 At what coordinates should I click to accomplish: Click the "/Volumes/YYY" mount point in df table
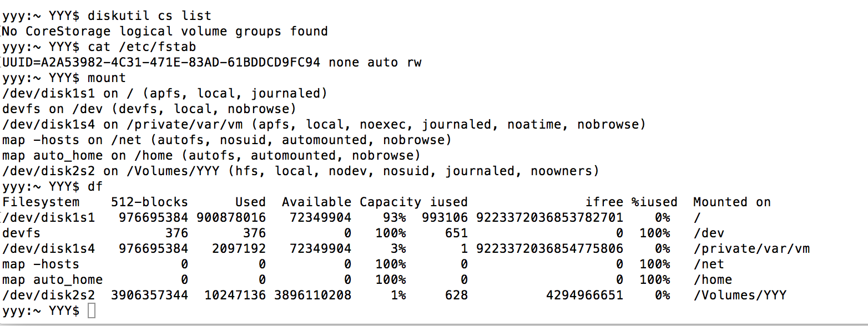(x=740, y=295)
